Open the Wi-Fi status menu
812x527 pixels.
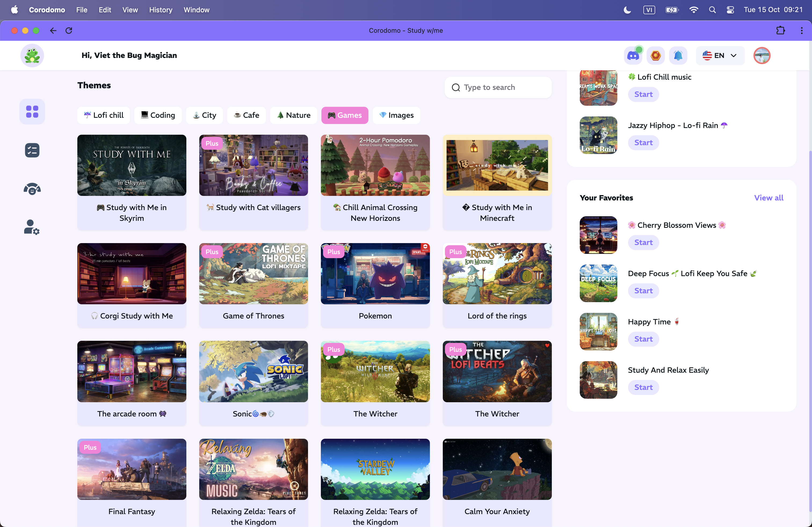(x=693, y=10)
